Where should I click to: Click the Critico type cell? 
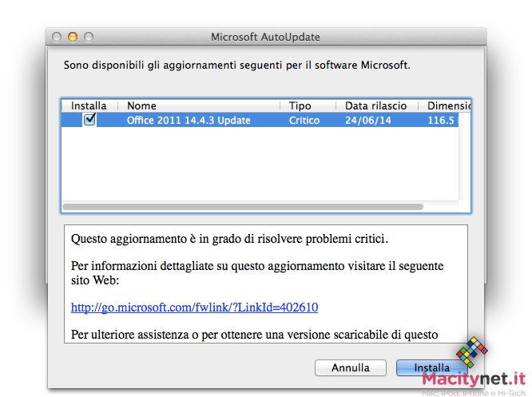coord(304,121)
